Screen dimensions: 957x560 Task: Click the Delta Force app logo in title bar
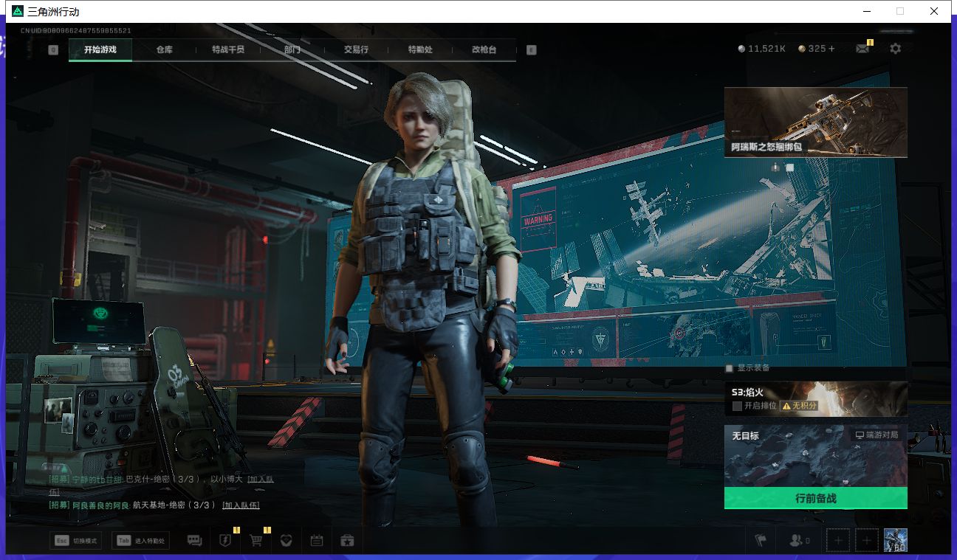tap(18, 11)
